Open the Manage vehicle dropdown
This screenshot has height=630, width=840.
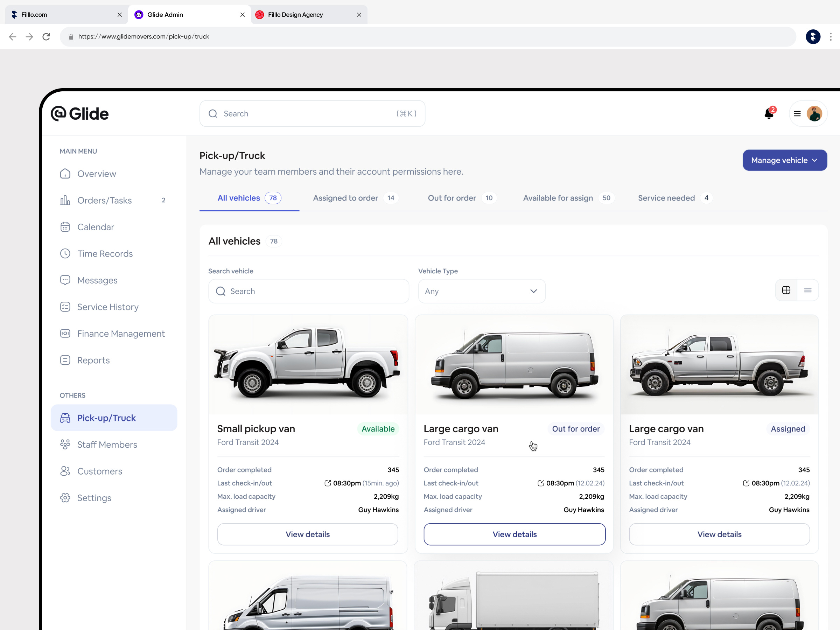click(x=785, y=160)
